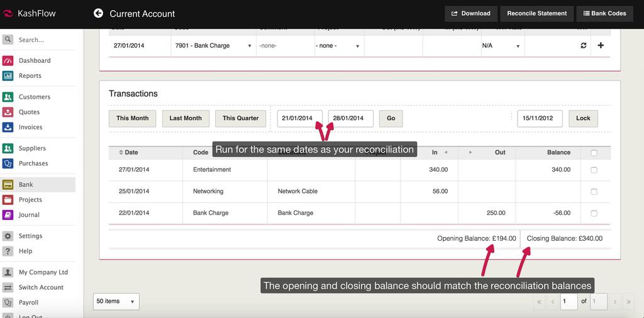Expand the 7901 - Bank Charge code dropdown
This screenshot has width=644, height=318.
coord(213,46)
